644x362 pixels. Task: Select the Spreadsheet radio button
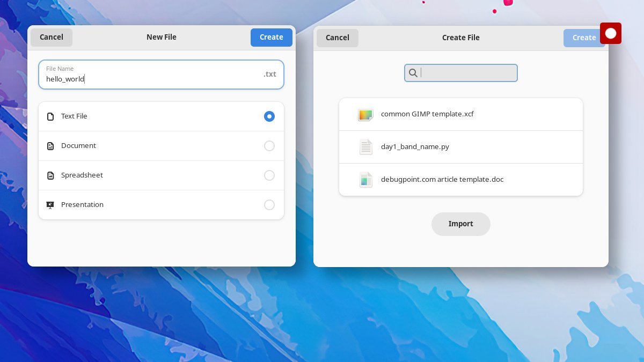coord(269,175)
